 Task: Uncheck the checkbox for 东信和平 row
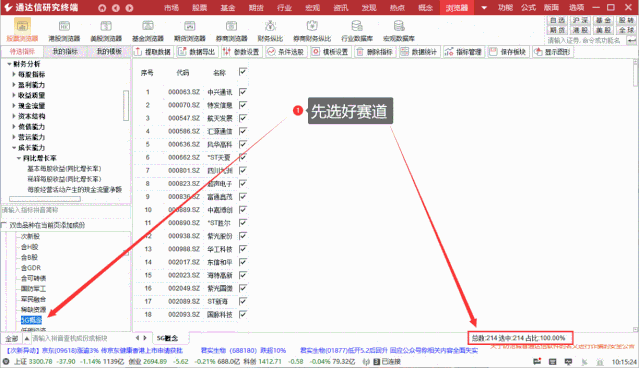(x=243, y=262)
